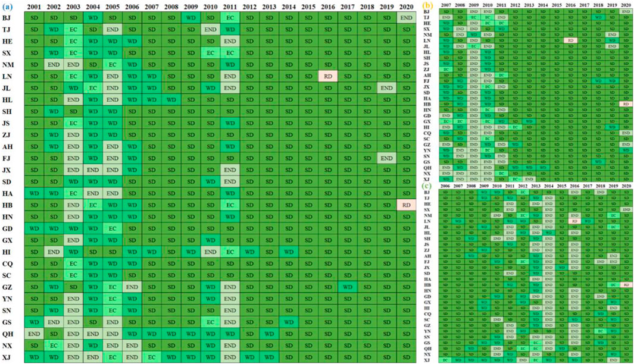This screenshot has height=364, width=634.
Task: Select panel (a) GZ row's 2017 WD cell
Action: point(347,287)
